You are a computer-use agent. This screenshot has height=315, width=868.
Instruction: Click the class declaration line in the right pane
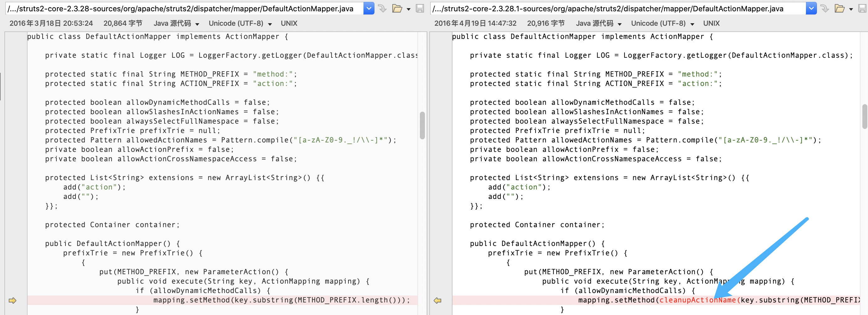583,36
